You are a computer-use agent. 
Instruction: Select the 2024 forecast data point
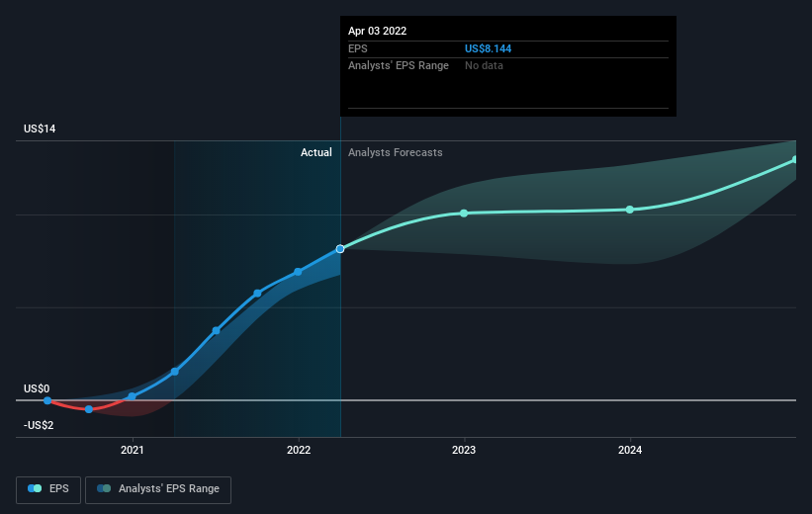tap(630, 210)
